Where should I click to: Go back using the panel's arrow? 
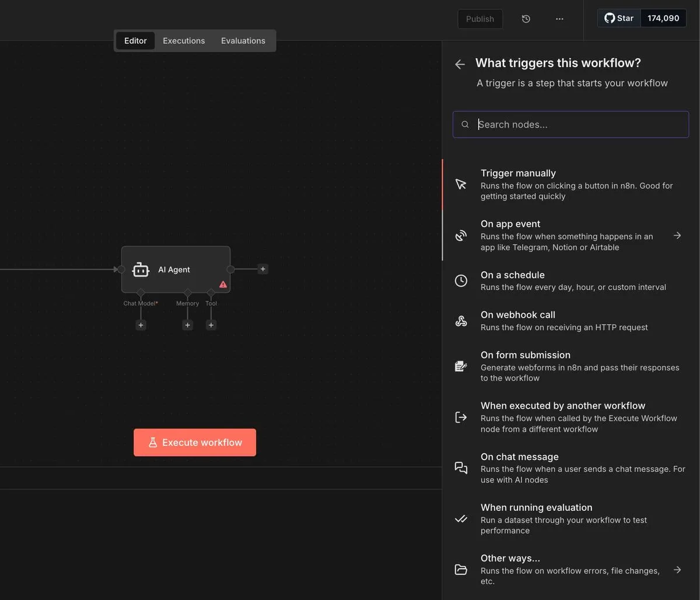pos(460,64)
